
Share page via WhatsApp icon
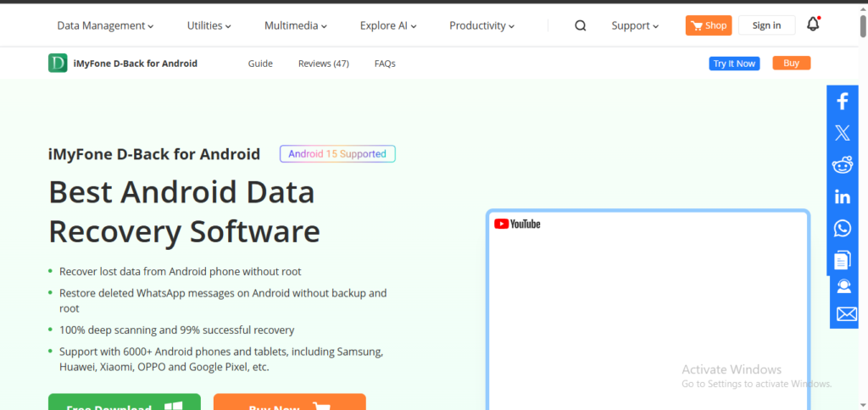coord(842,228)
